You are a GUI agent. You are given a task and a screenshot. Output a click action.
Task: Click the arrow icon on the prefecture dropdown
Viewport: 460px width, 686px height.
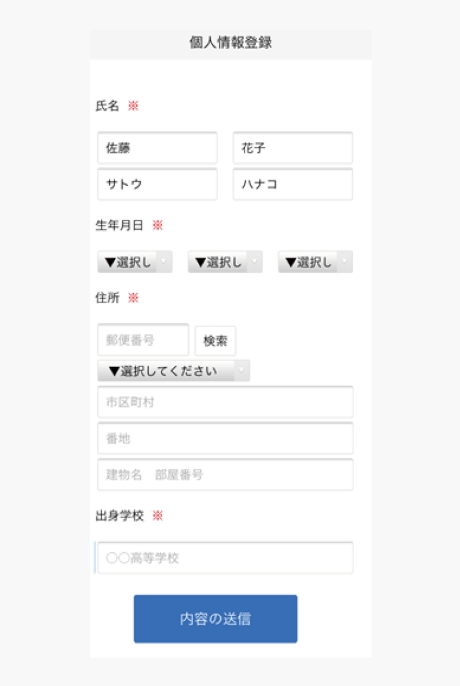click(x=241, y=371)
